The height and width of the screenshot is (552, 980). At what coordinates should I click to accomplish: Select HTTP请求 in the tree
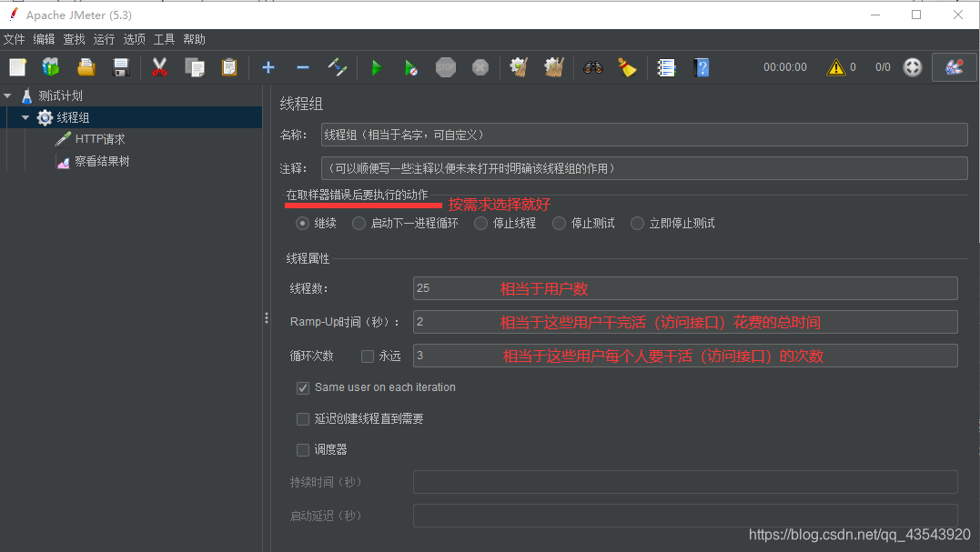[100, 139]
